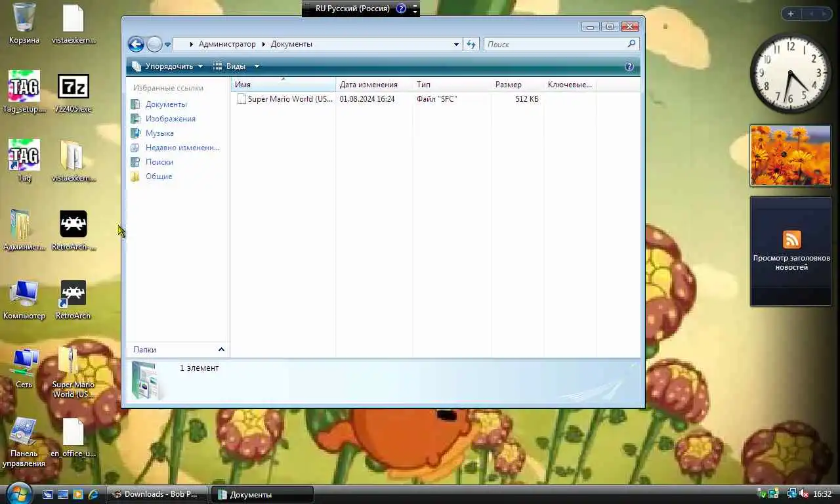Open the Упорядочить menu

click(x=167, y=66)
